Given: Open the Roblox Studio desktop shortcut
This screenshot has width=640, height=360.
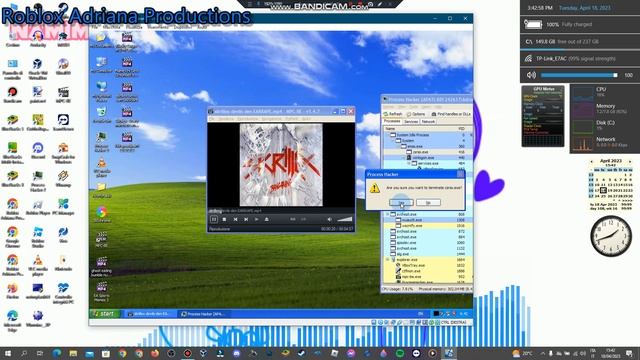Looking at the screenshot, I should (x=38, y=237).
